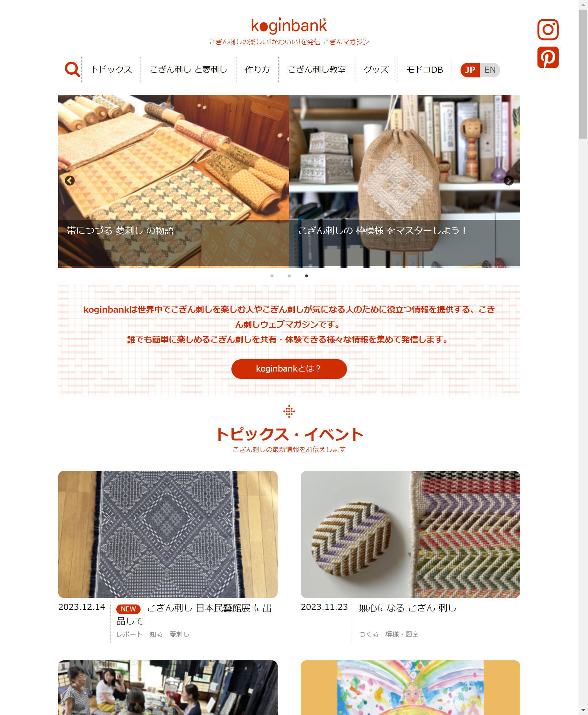
Task: Go to previous carousel slide arrow
Action: pyautogui.click(x=70, y=181)
